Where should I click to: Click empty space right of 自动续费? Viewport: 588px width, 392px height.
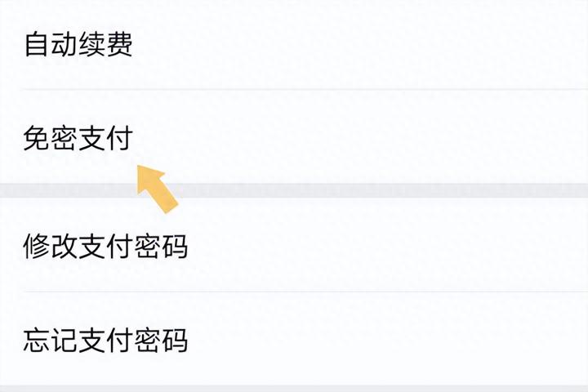click(x=367, y=45)
